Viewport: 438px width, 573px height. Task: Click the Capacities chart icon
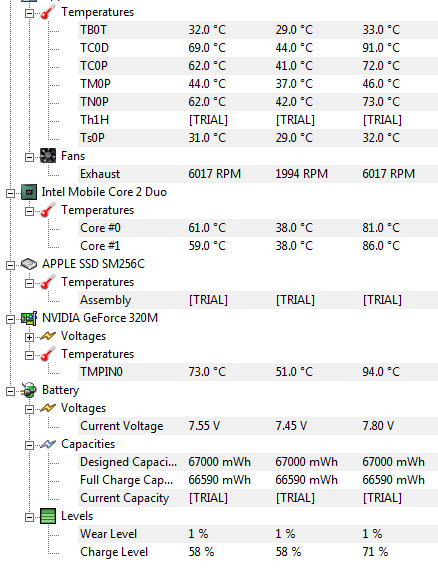tap(48, 444)
